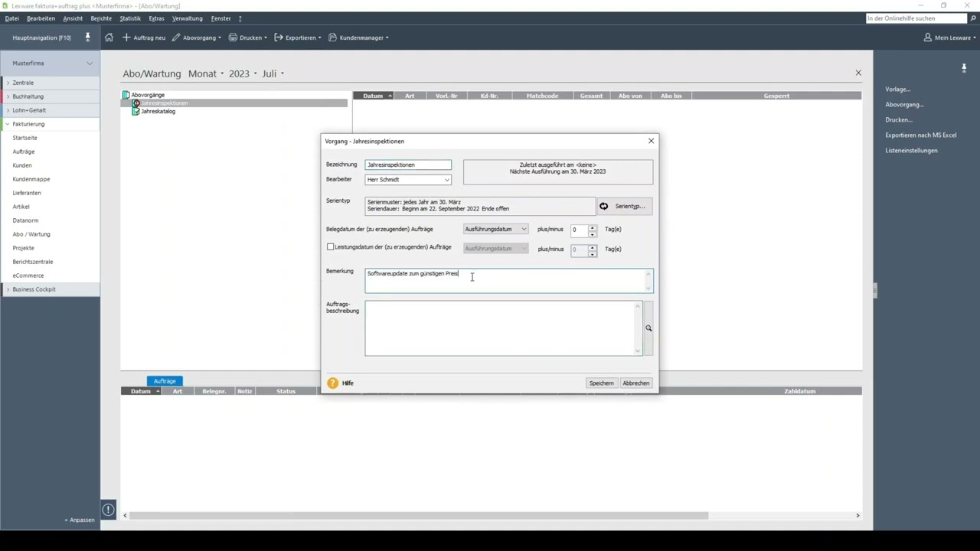Image resolution: width=980 pixels, height=551 pixels.
Task: Open Kundenmappe in the sidebar
Action: click(x=31, y=179)
